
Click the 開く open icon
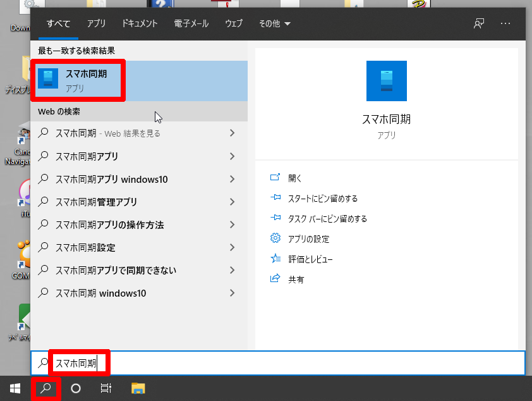click(275, 177)
